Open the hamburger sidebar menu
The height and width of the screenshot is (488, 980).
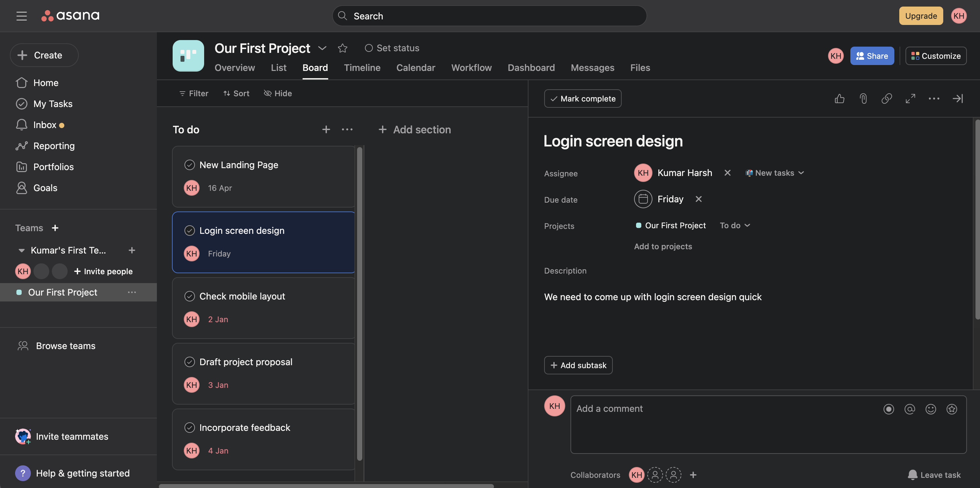point(22,16)
